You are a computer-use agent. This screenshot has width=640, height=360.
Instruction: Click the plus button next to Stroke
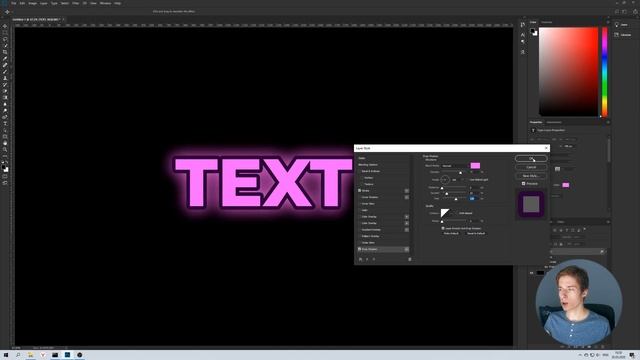pyautogui.click(x=407, y=191)
